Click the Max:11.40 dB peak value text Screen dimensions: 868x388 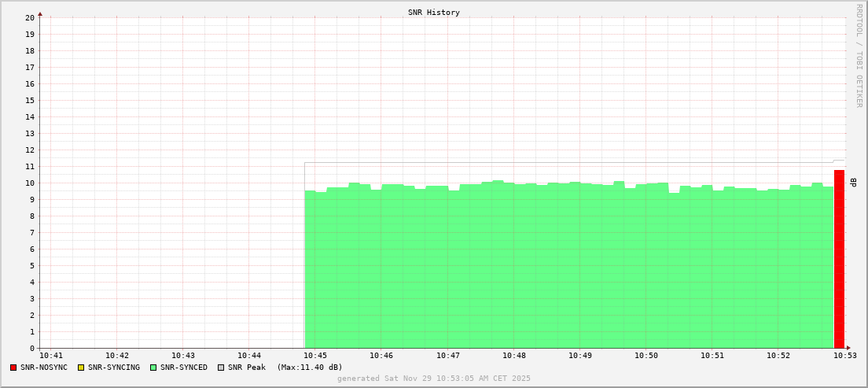pyautogui.click(x=310, y=368)
